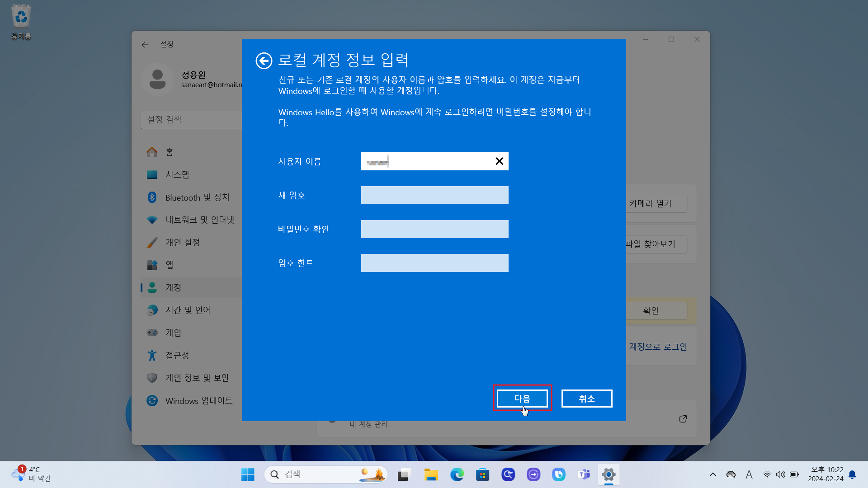Viewport: 868px width, 488px height.
Task: Open Microsoft Edge from the taskbar
Action: 458,474
